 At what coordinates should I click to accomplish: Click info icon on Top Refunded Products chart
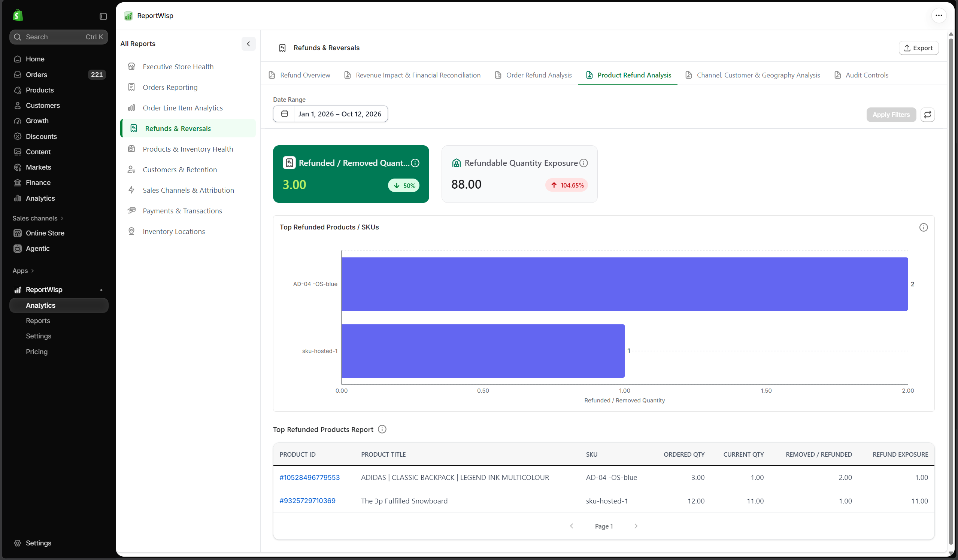coord(924,227)
